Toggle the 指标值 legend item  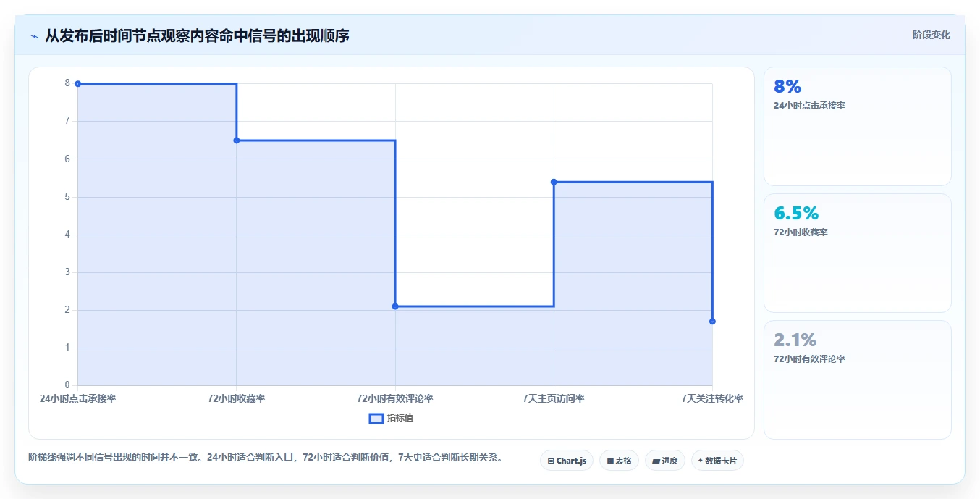(392, 418)
